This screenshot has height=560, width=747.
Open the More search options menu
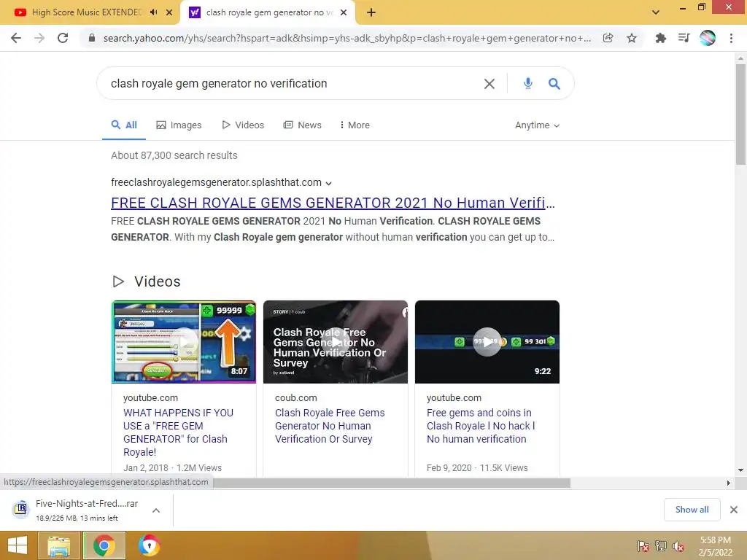(355, 125)
